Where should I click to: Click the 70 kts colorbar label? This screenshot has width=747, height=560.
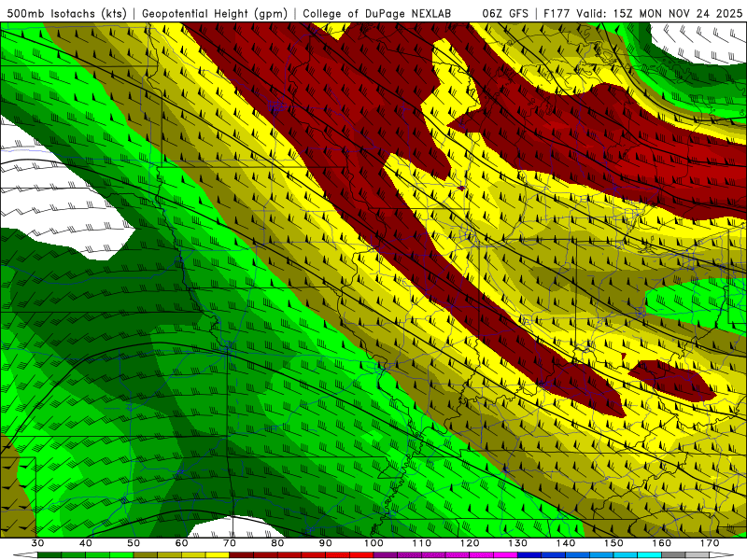point(230,543)
